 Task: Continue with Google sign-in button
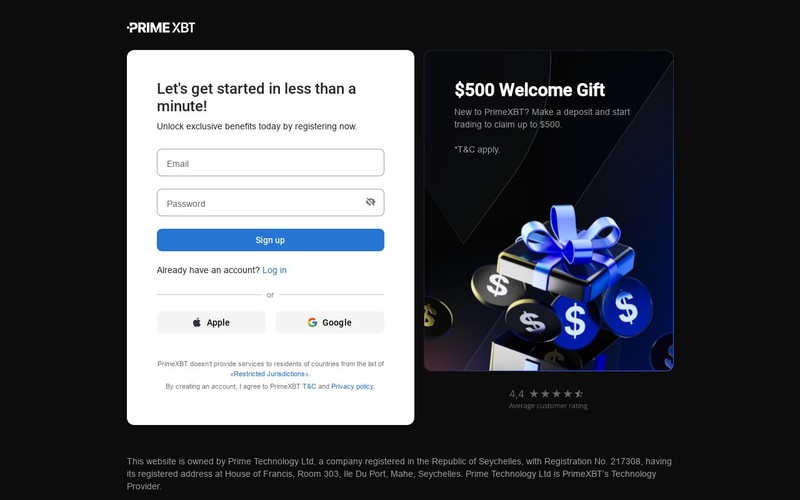330,322
